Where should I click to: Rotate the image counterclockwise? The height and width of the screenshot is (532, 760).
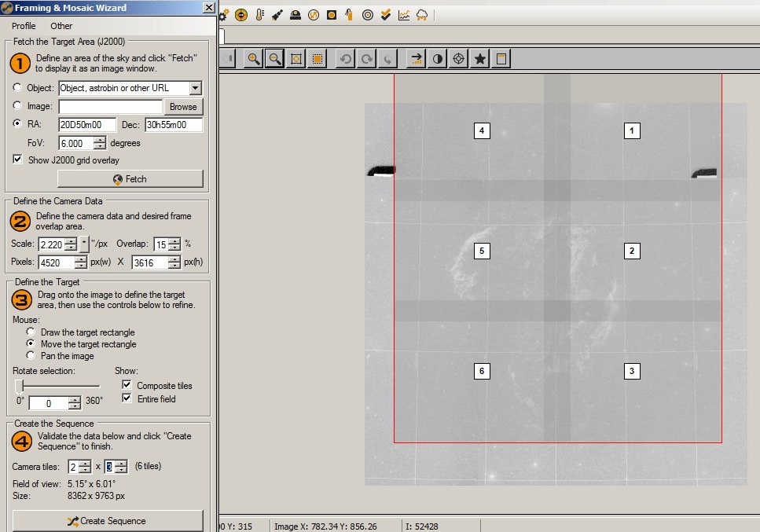coord(346,59)
